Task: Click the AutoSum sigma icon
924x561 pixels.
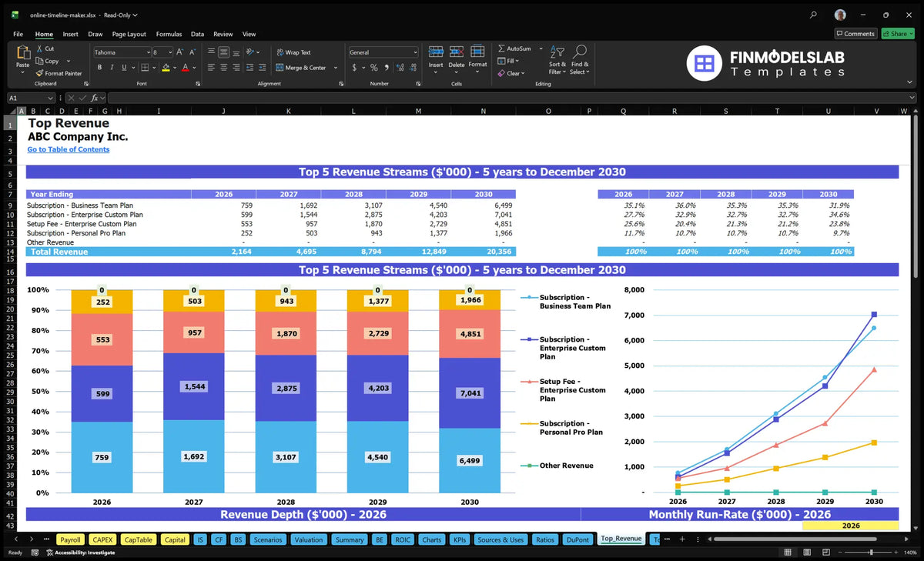Action: (502, 48)
